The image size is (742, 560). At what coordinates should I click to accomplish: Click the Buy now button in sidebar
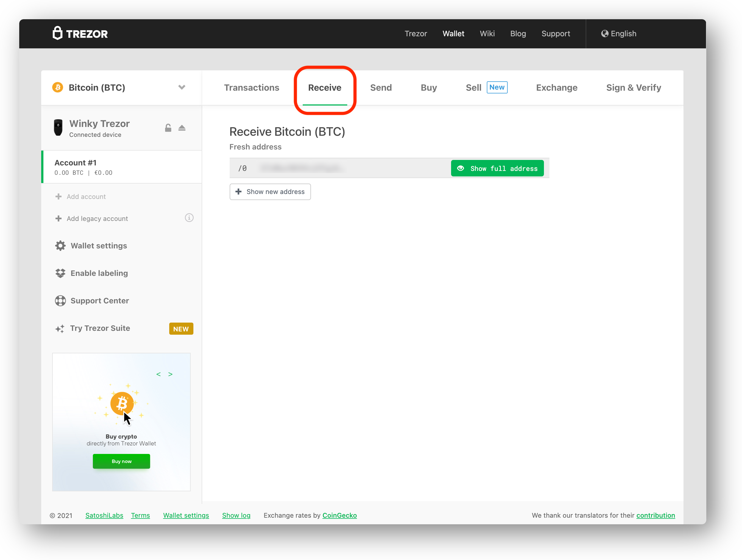coord(121,461)
